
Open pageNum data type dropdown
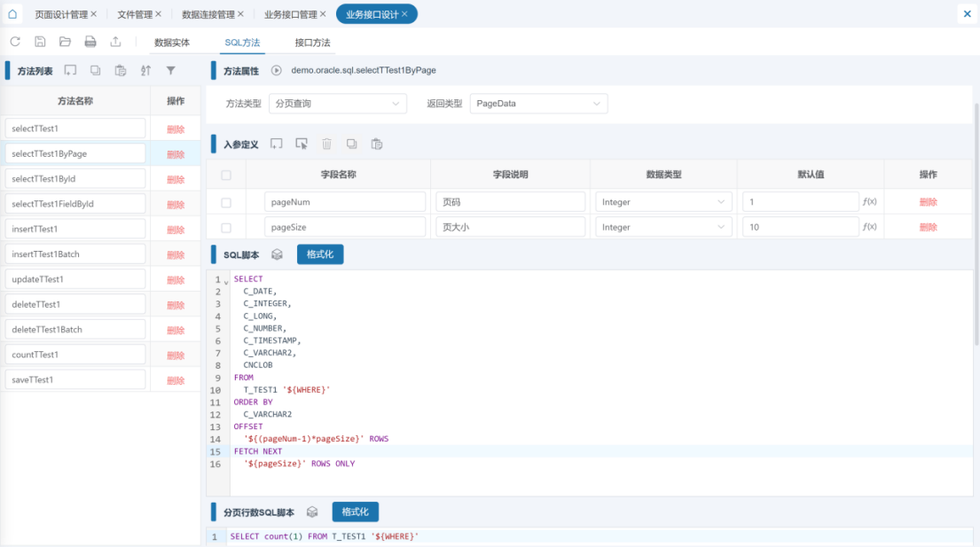pos(663,202)
